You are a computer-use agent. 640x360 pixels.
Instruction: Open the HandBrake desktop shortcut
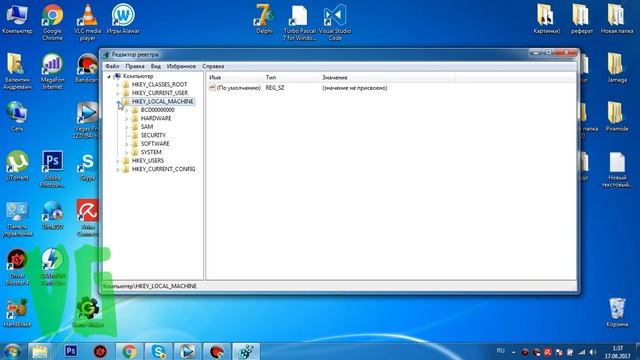(x=17, y=312)
